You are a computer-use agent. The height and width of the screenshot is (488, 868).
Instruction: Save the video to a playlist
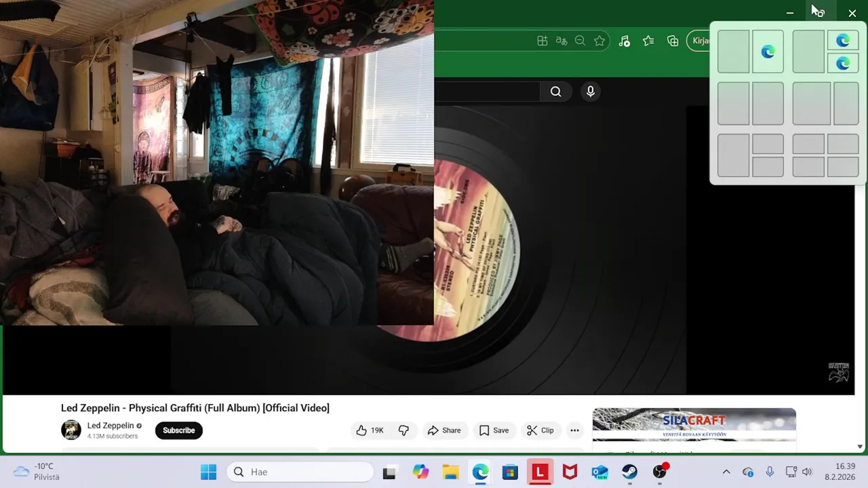494,430
